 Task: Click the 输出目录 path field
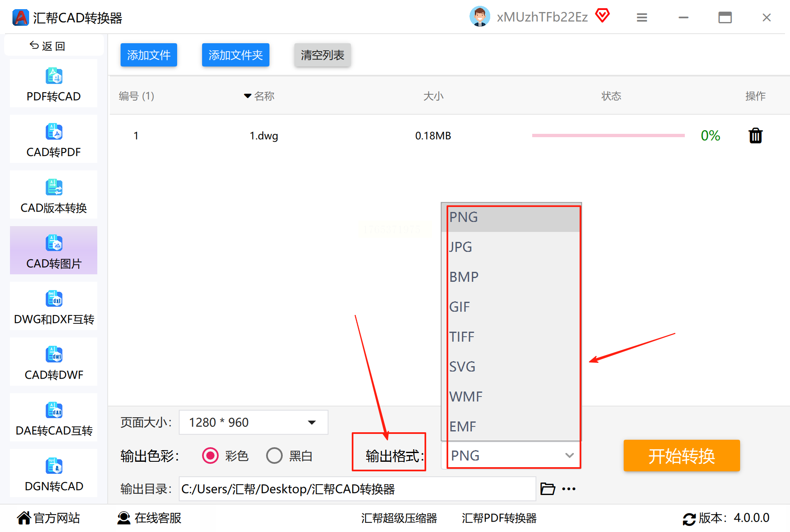[x=358, y=489]
